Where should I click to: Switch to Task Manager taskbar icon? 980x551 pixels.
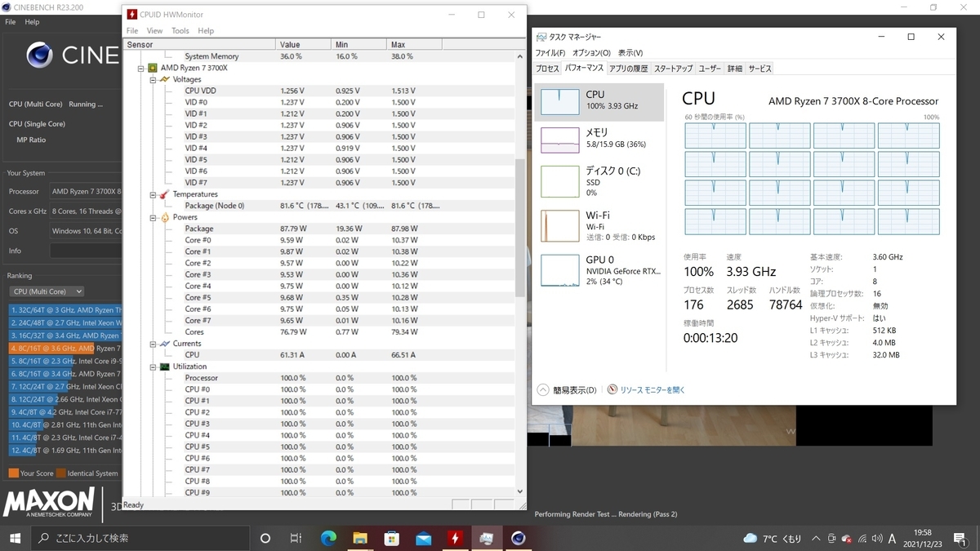487,538
